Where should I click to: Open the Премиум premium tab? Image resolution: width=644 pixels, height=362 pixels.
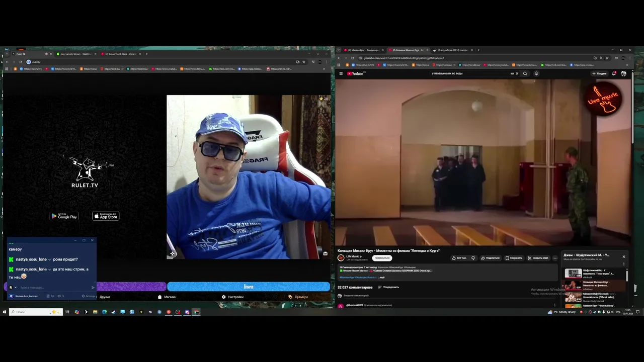(x=298, y=297)
